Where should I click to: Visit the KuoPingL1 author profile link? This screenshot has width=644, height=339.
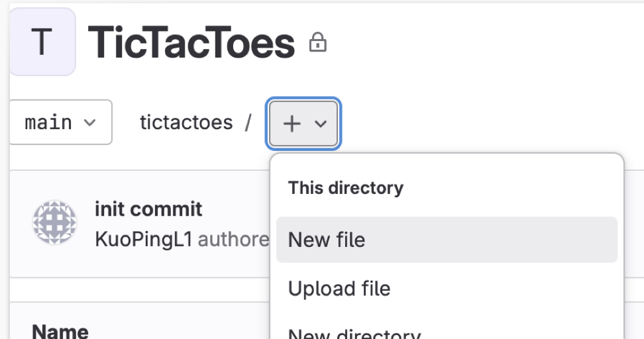point(144,239)
